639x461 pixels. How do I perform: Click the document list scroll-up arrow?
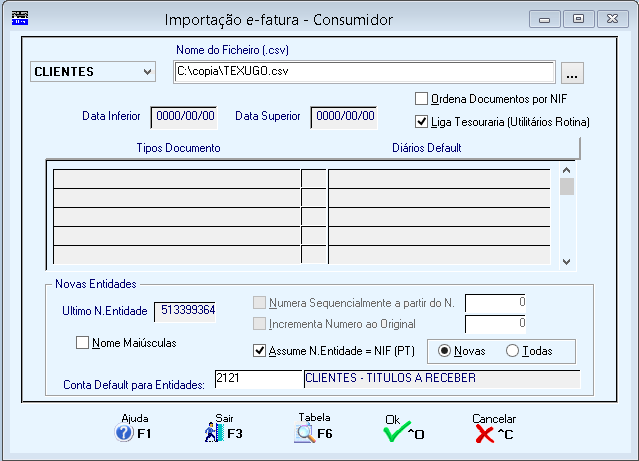click(566, 170)
